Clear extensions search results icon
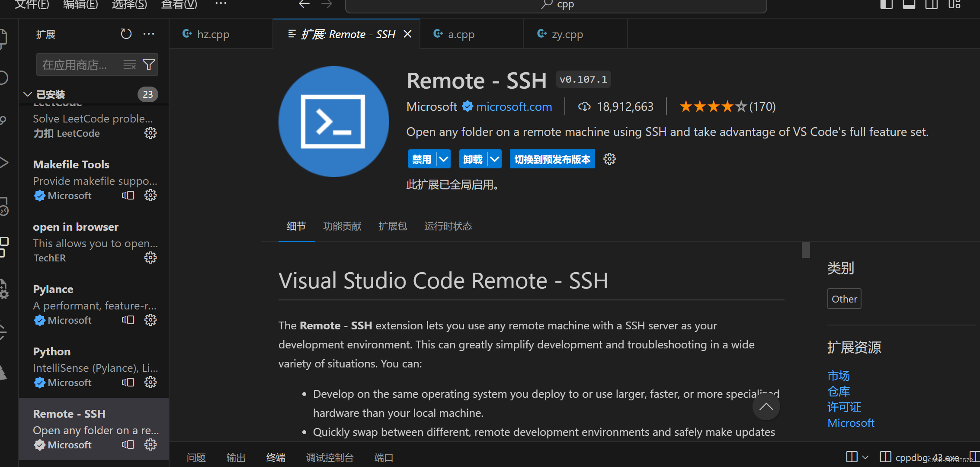 pos(129,65)
